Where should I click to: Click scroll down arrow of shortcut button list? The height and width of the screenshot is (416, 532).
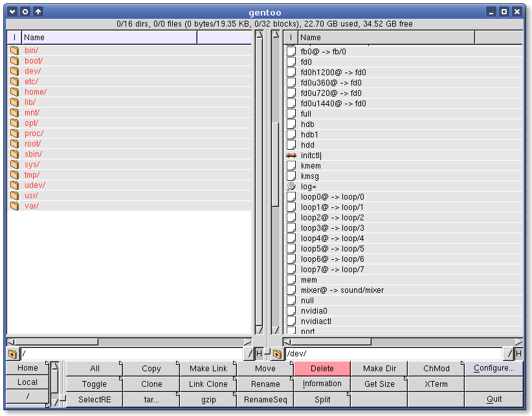pos(55,402)
